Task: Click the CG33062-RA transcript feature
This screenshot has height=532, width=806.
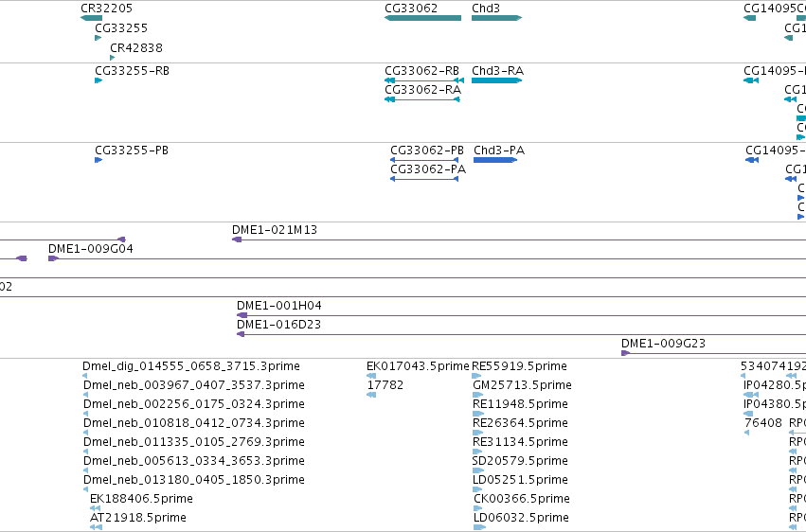Action: (422, 99)
